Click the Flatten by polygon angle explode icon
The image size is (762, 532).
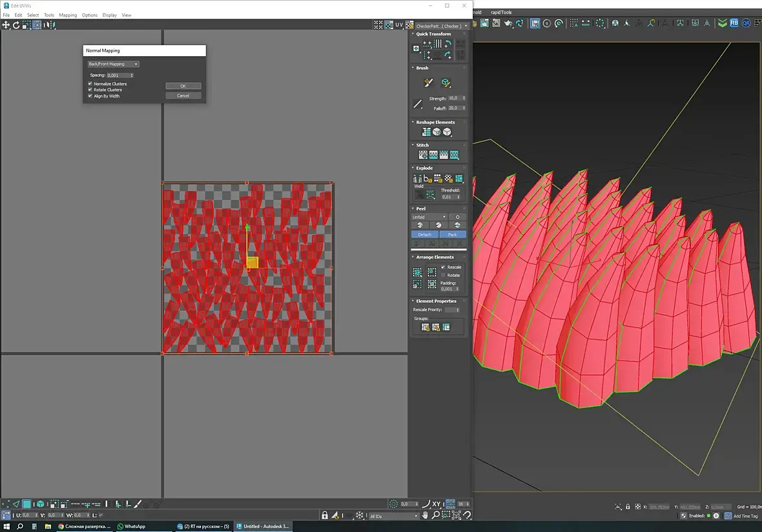427,179
